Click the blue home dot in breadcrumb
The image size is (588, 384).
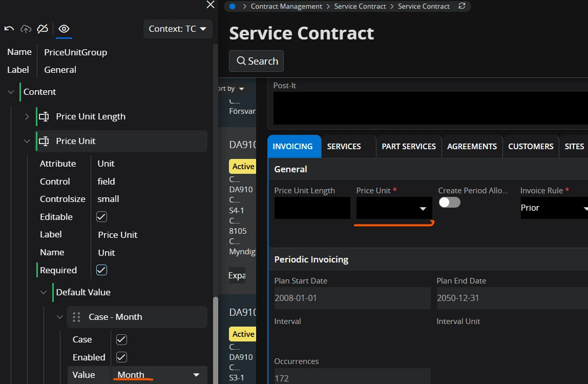tap(233, 6)
